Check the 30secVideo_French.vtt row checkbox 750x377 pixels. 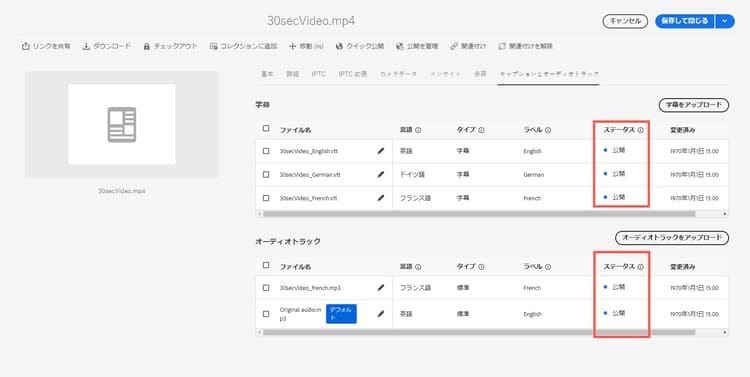(266, 198)
